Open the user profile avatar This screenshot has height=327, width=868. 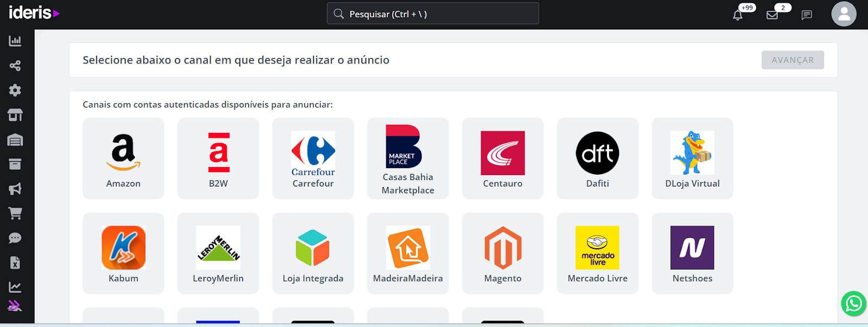844,14
